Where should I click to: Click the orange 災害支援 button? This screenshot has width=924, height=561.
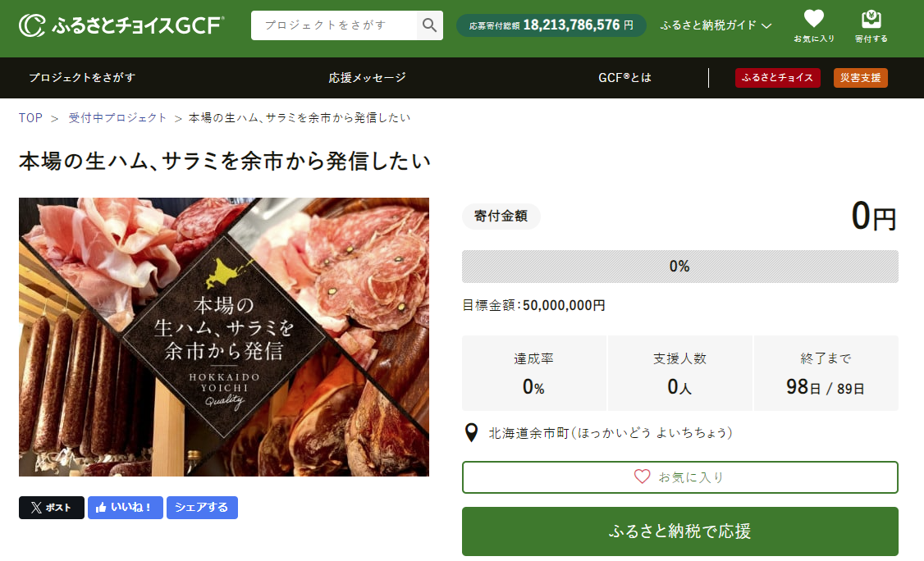coord(860,78)
